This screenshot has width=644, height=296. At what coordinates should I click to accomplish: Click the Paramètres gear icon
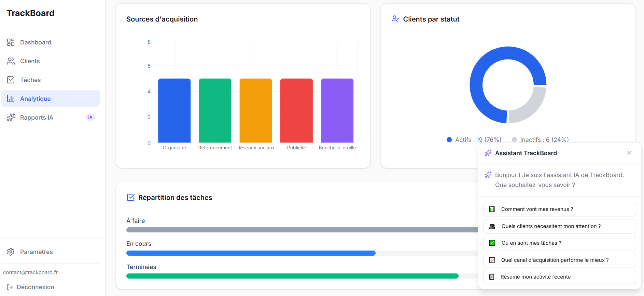coord(11,252)
